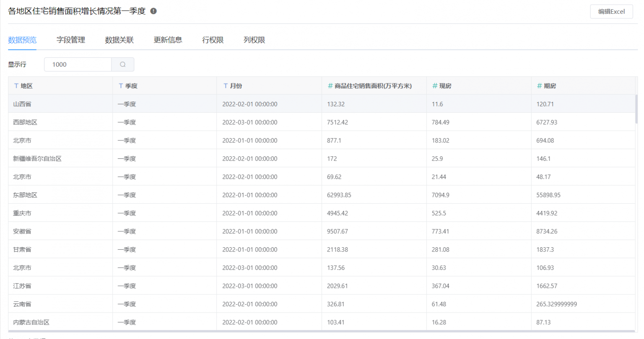This screenshot has height=339, width=644.
Task: Select the 山西省 row cell
Action: tap(22, 104)
